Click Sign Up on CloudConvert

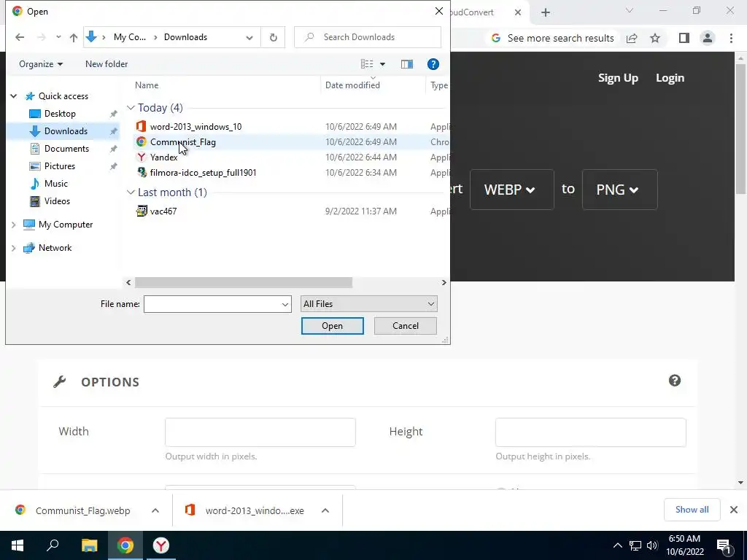pyautogui.click(x=618, y=77)
